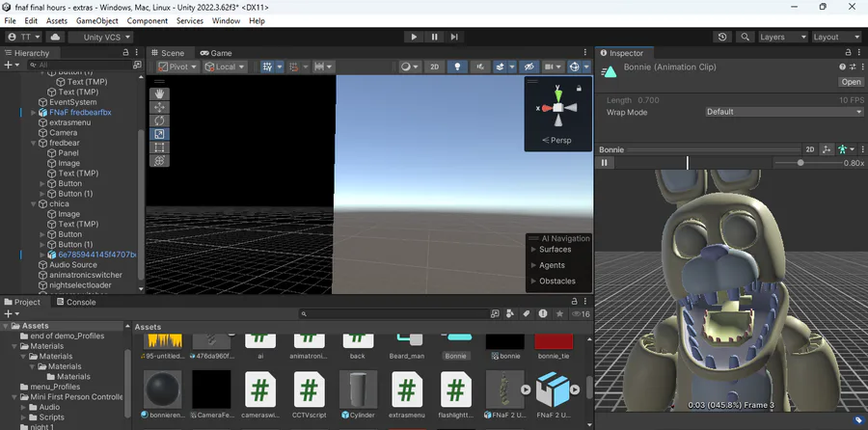
Task: Click the scene gizmo red X axis
Action: coord(545,109)
